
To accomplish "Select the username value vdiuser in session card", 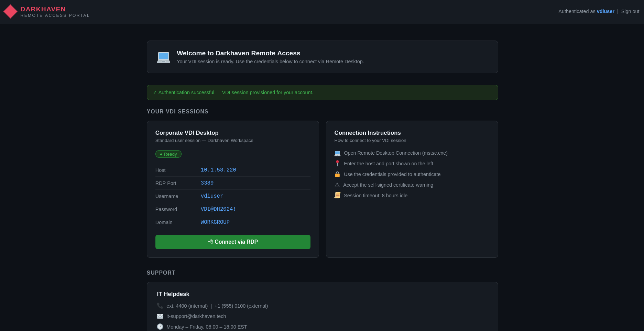I will [212, 196].
